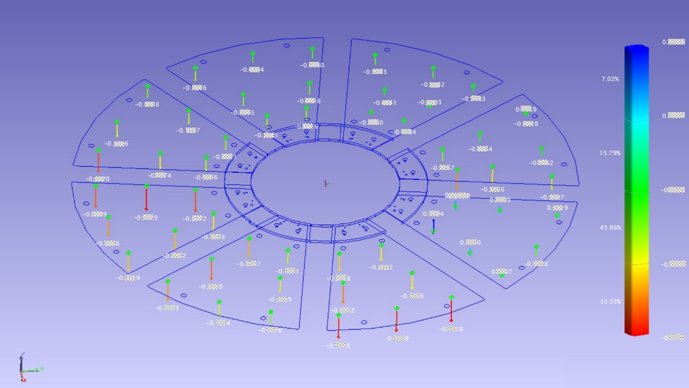The height and width of the screenshot is (388, 689).
Task: Click the 15.79% histogram percentage label
Action: (x=610, y=153)
